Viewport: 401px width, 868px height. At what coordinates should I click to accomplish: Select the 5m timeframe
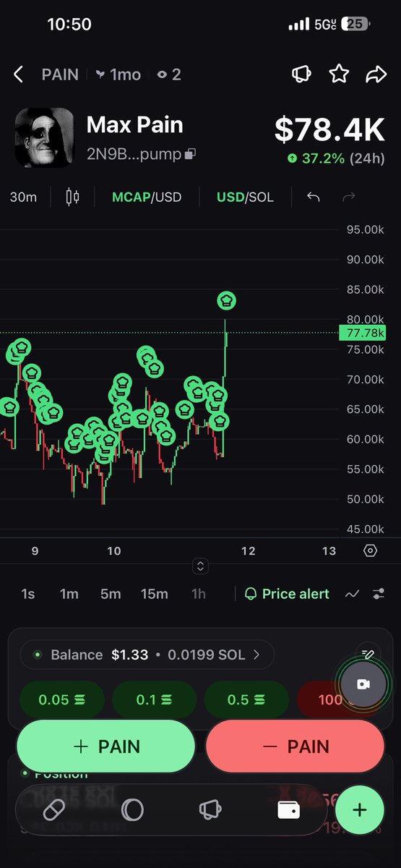click(x=111, y=594)
